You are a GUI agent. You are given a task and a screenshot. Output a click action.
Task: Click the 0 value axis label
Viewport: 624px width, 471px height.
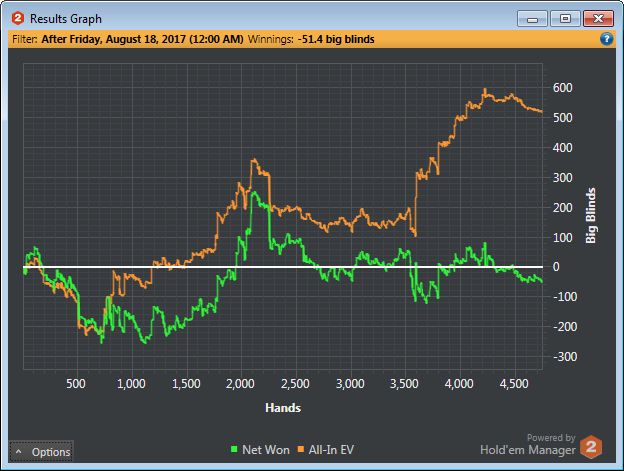tap(556, 267)
